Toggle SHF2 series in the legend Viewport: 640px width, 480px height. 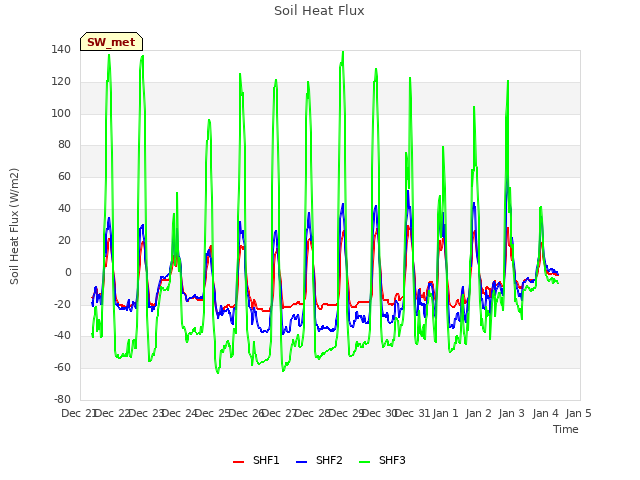(x=319, y=460)
